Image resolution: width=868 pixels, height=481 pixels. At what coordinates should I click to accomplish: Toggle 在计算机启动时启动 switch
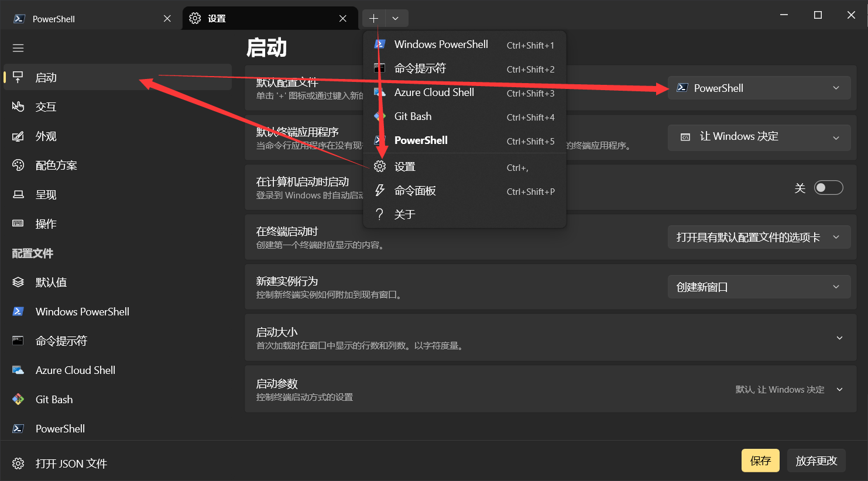(x=828, y=187)
